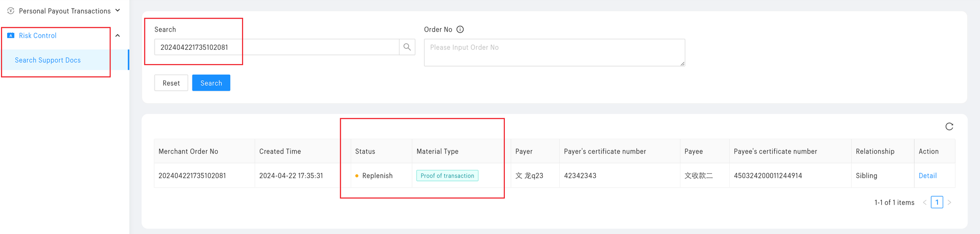The height and width of the screenshot is (234, 980).
Task: Focus the Order No textarea
Action: [x=554, y=53]
